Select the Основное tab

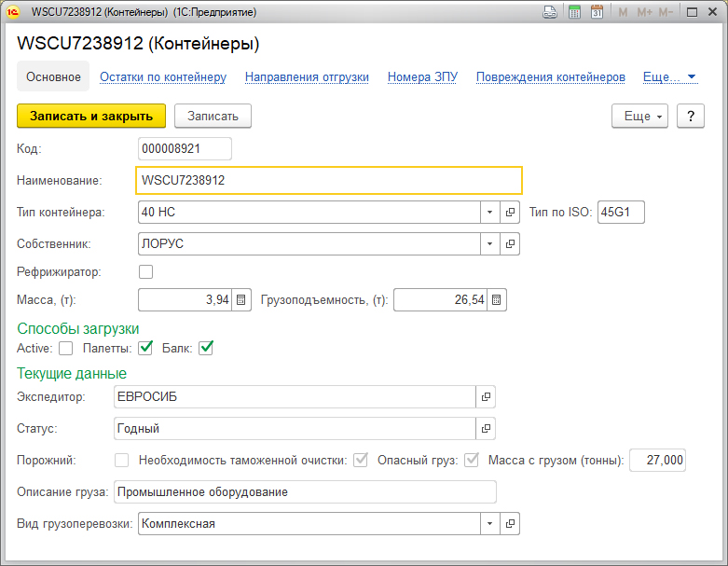[x=53, y=76]
